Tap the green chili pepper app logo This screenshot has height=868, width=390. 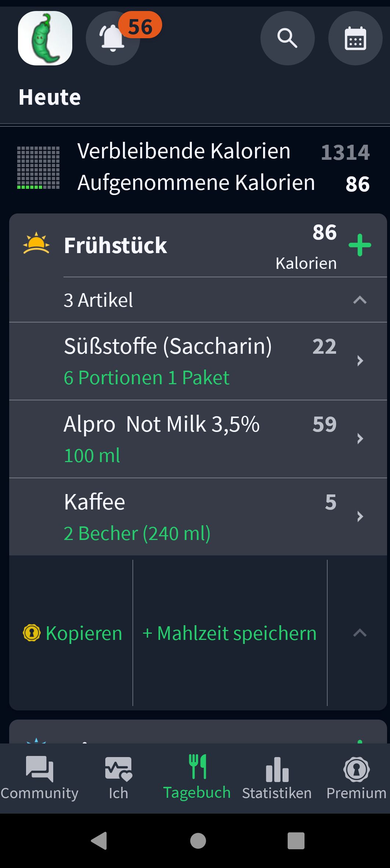(45, 38)
